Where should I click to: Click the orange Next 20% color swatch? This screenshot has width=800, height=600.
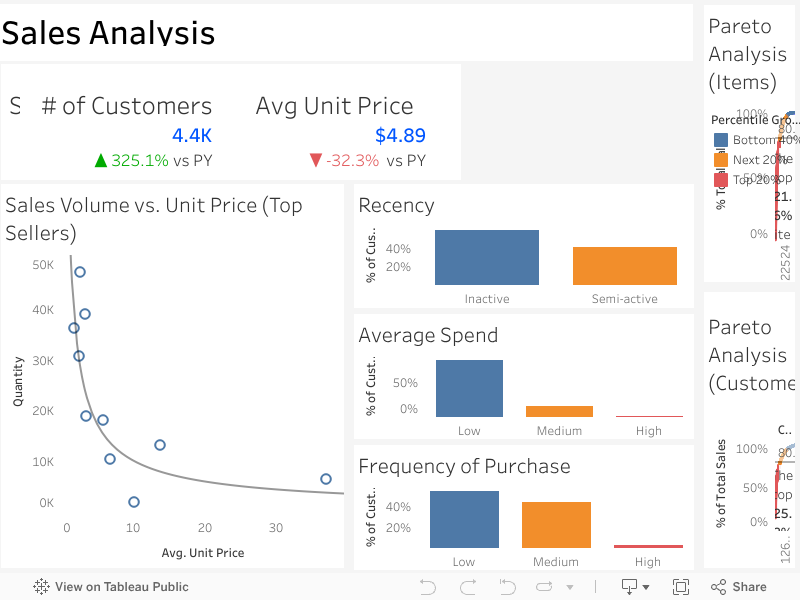pyautogui.click(x=721, y=159)
